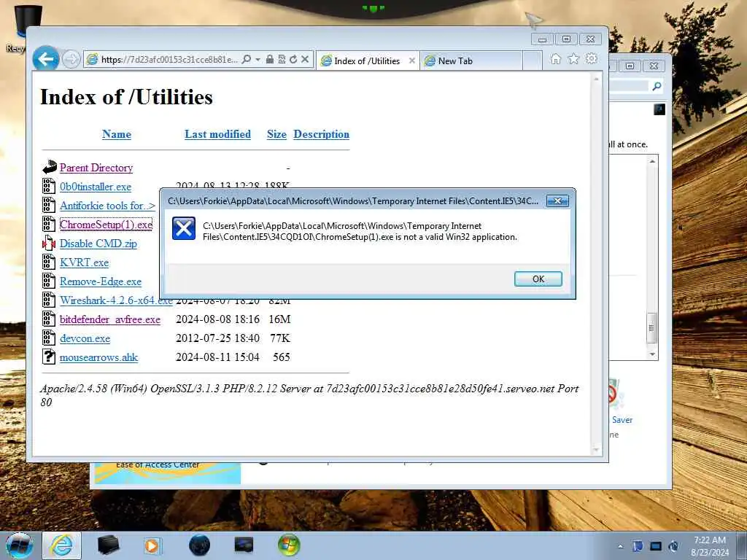Sort listing by Name column
747x560 pixels.
(x=117, y=134)
